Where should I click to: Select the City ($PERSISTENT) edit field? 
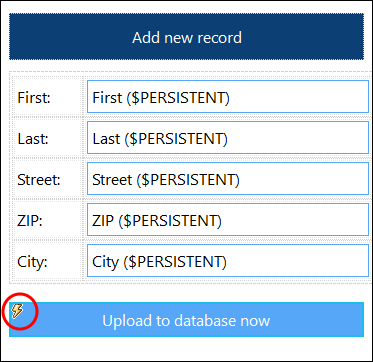pyautogui.click(x=228, y=261)
